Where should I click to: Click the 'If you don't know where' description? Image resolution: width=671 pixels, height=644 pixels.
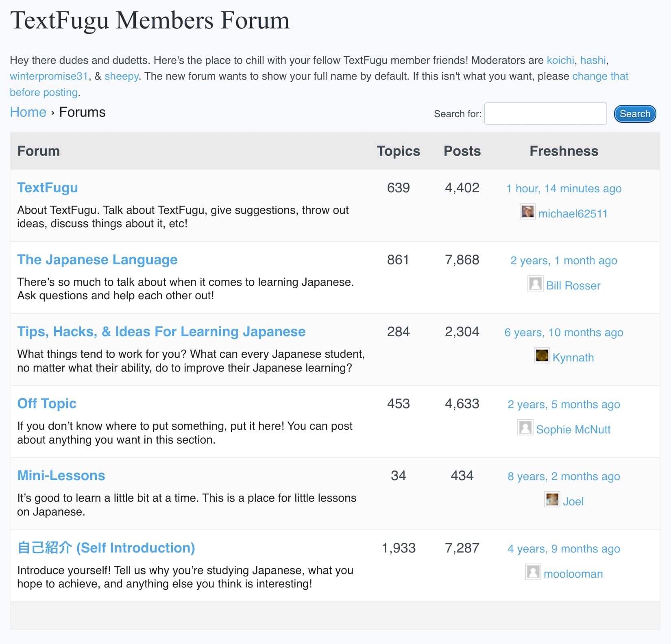point(185,433)
